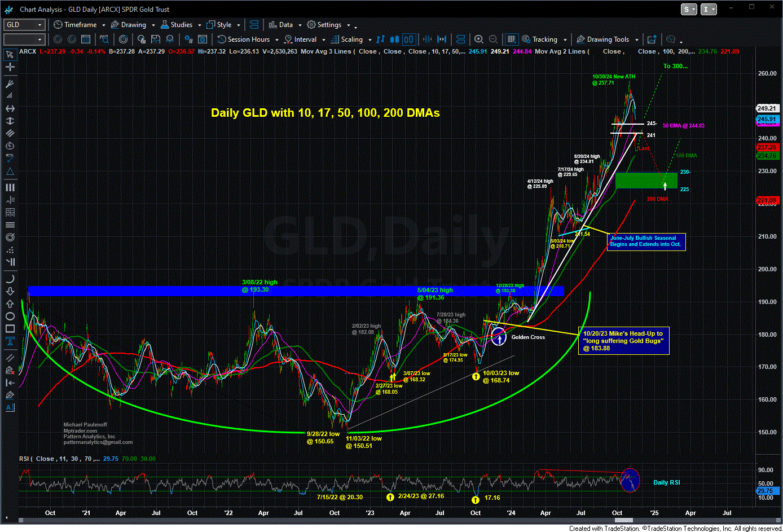Toggle the candlestick chart style

coord(394,39)
